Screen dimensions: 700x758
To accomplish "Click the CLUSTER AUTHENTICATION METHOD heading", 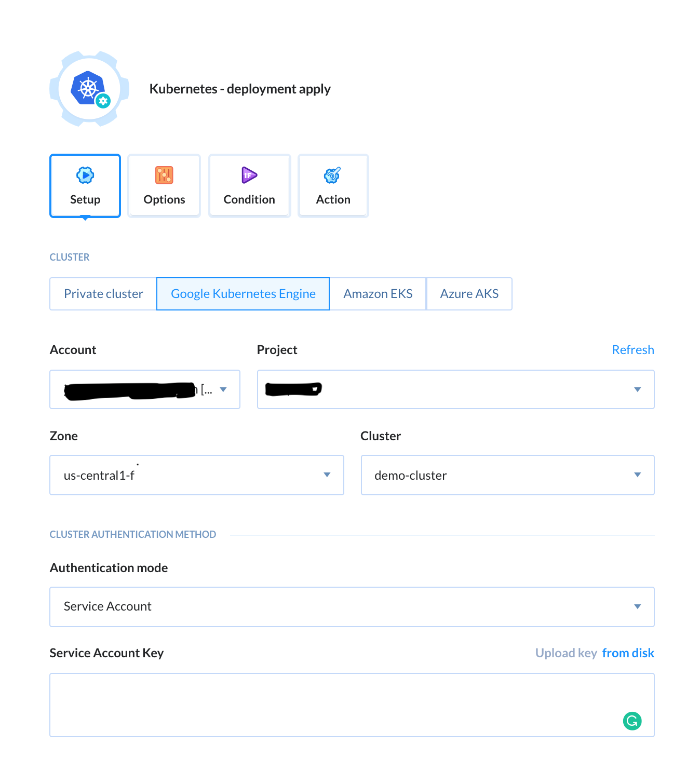I will coord(133,535).
